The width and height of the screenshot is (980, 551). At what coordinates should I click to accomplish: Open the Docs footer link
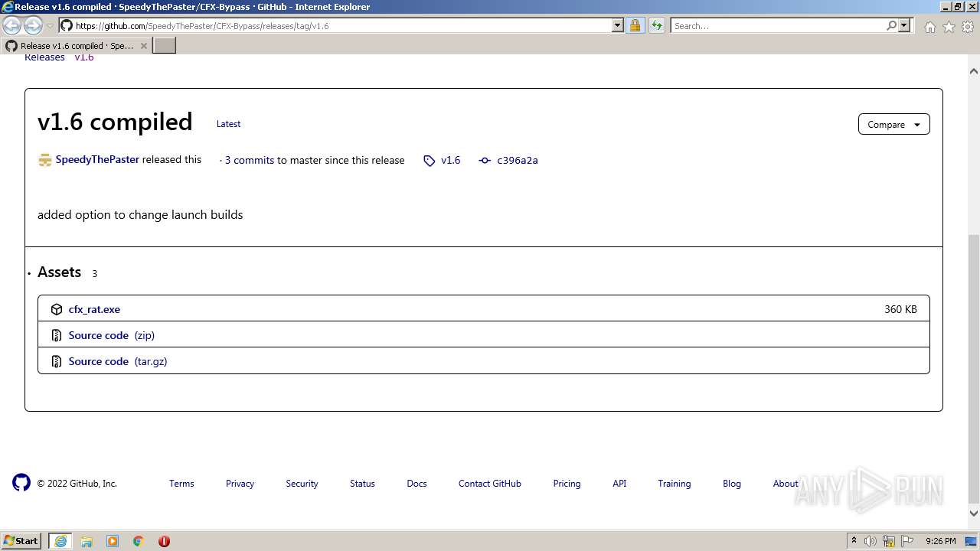[416, 484]
